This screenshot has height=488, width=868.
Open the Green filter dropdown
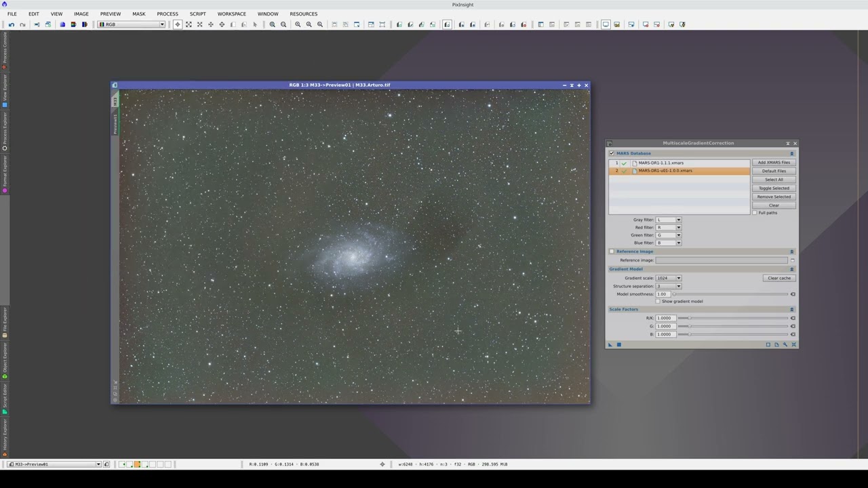click(x=668, y=235)
